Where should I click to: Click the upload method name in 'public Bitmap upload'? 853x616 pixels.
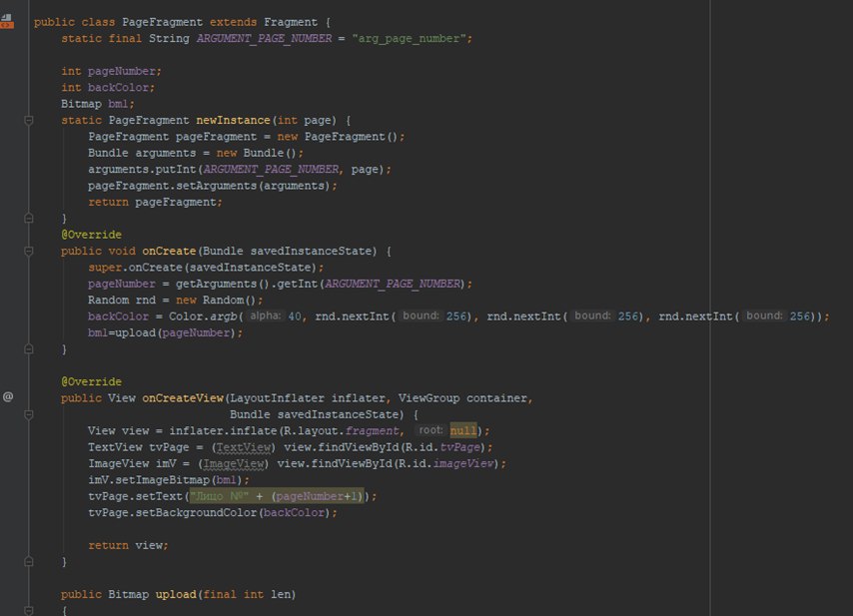(176, 594)
